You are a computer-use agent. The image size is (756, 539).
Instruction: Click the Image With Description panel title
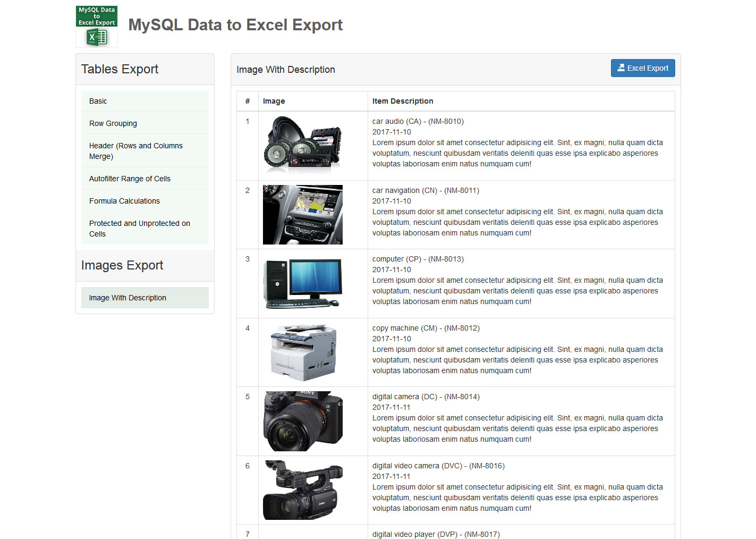(x=286, y=70)
